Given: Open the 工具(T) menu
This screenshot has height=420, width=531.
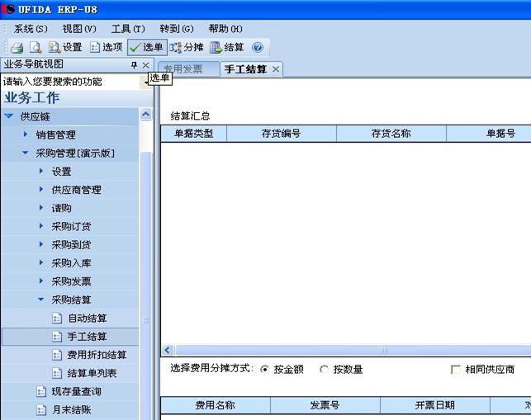Looking at the screenshot, I should click(128, 29).
